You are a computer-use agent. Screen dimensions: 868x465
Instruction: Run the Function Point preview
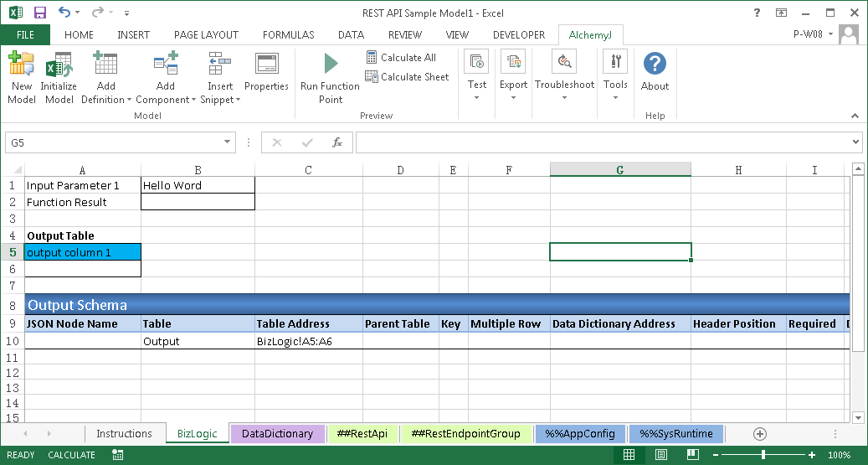pos(331,77)
